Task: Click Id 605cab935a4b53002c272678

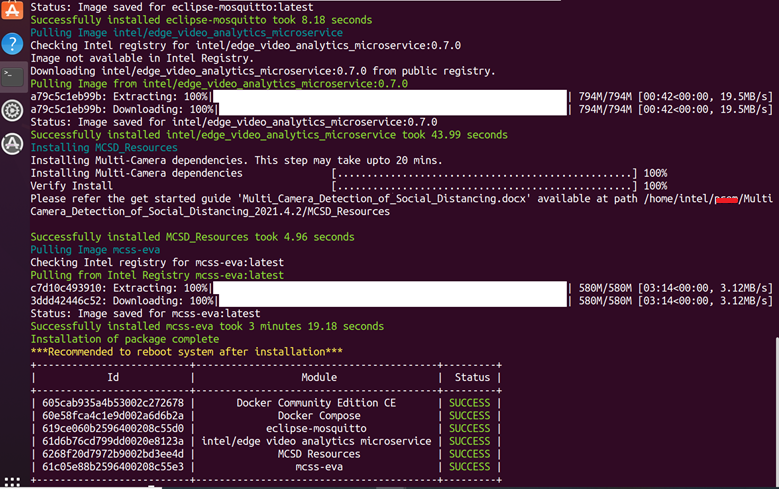Action: point(113,403)
